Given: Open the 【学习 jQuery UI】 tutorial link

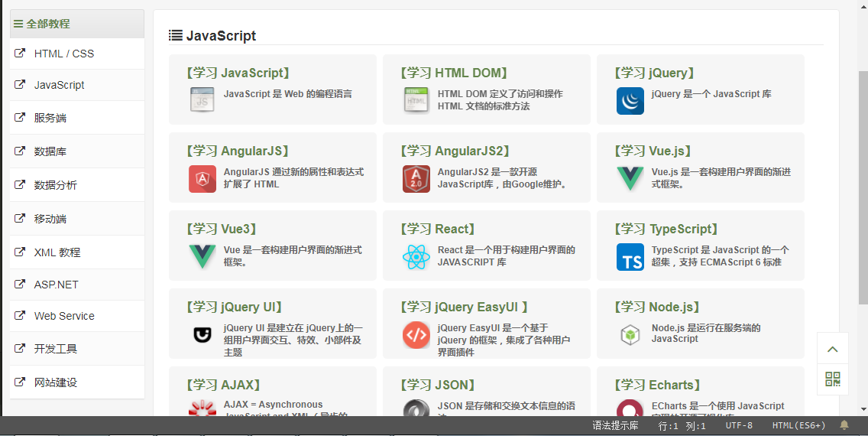Looking at the screenshot, I should 234,307.
